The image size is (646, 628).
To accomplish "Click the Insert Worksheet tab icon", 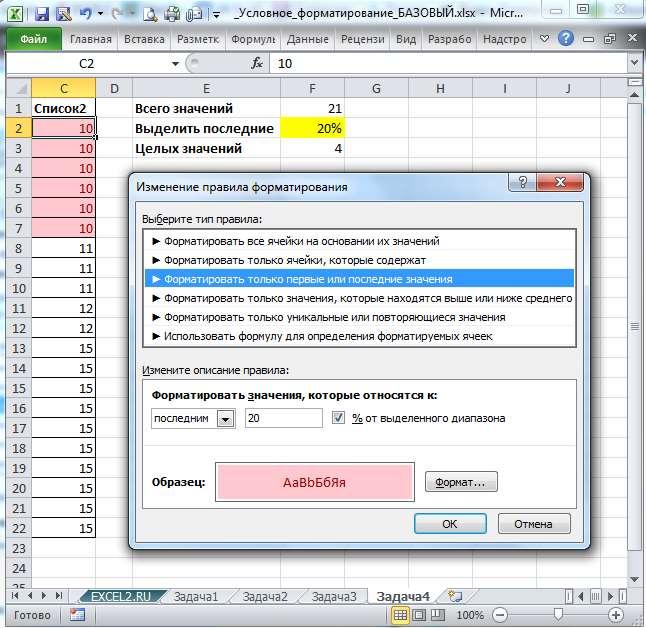I will (455, 596).
